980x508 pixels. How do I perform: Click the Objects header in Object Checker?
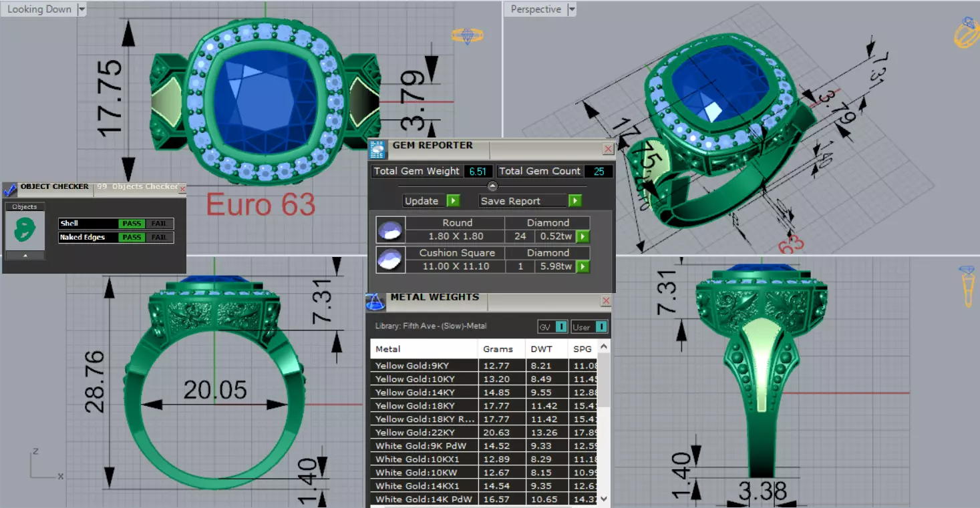[25, 206]
